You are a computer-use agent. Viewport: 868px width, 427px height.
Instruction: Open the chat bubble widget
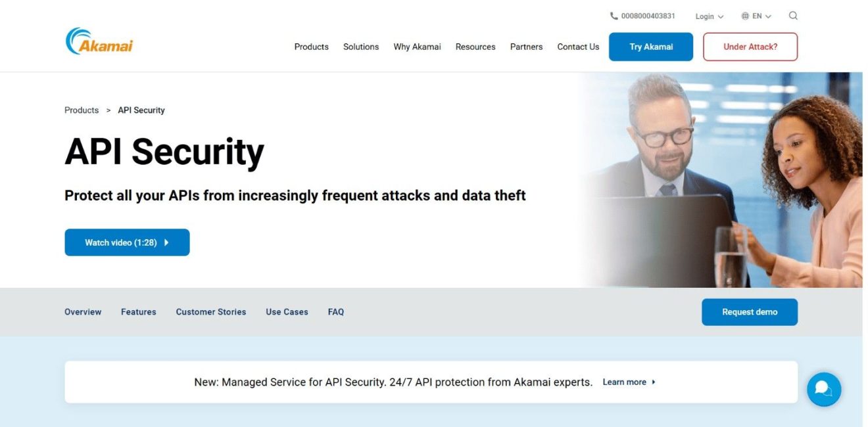click(x=823, y=389)
